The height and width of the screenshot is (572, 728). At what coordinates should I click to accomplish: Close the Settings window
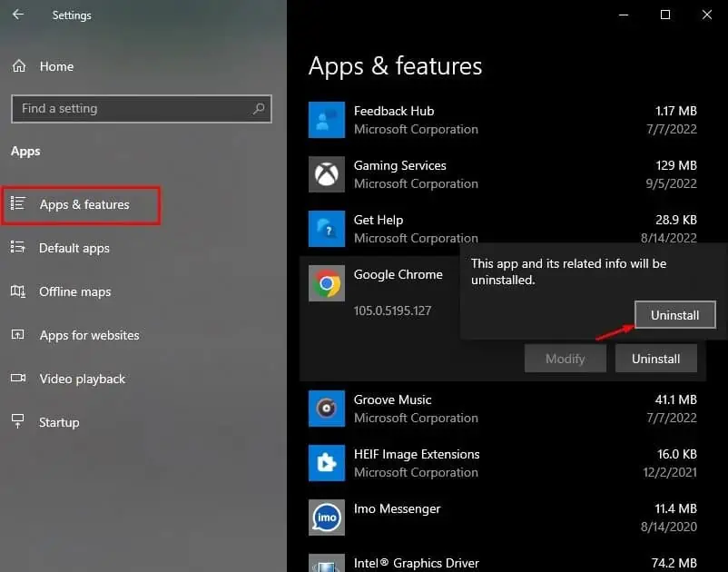tap(706, 15)
